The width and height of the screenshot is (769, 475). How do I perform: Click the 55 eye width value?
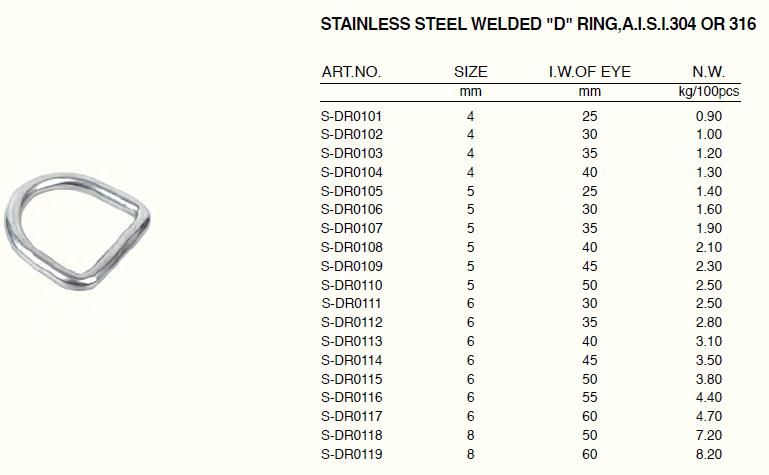pos(590,398)
